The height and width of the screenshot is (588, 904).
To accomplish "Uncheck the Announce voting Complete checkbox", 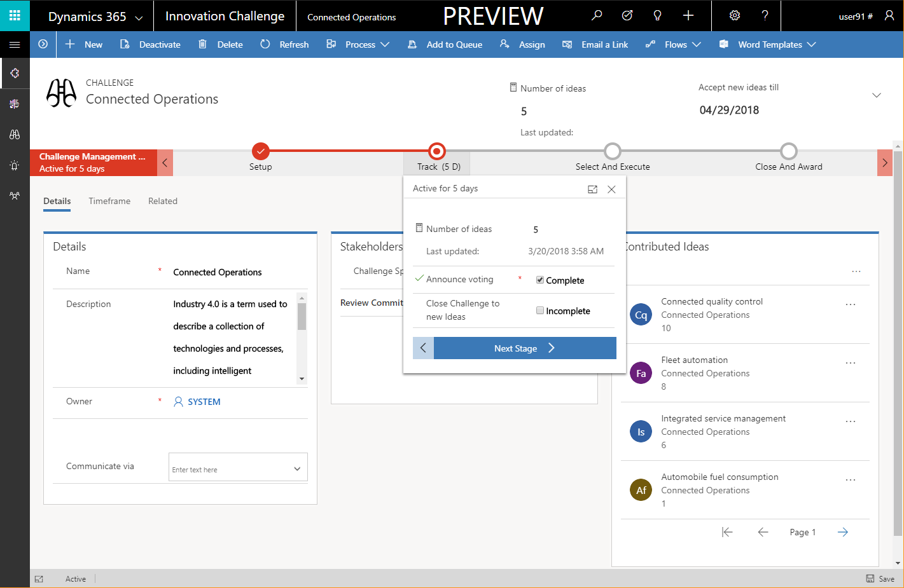I will tap(539, 280).
